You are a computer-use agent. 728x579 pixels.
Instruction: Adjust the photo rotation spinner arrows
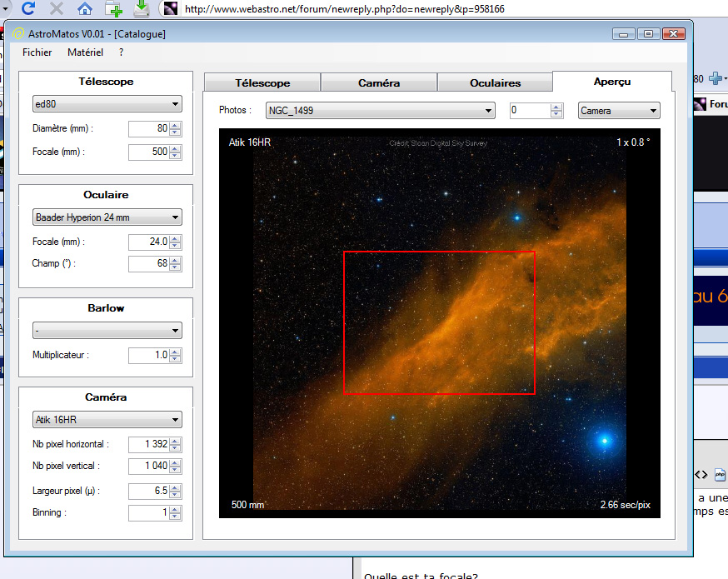point(556,111)
